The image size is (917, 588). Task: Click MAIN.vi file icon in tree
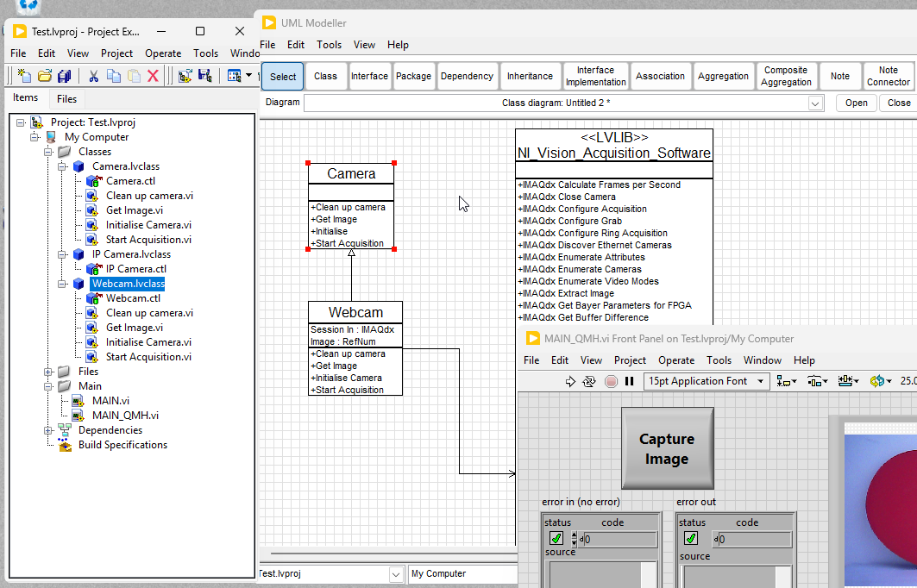79,401
